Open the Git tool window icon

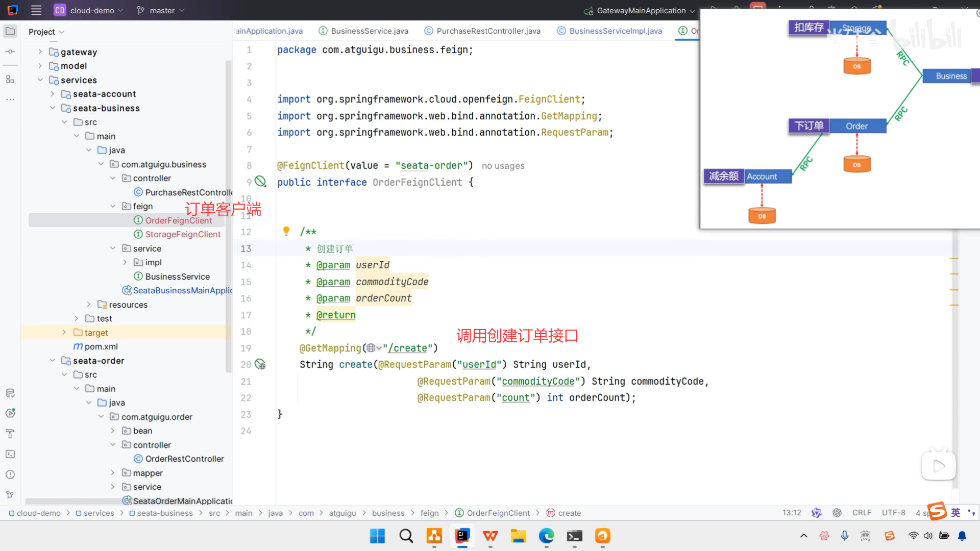click(10, 495)
